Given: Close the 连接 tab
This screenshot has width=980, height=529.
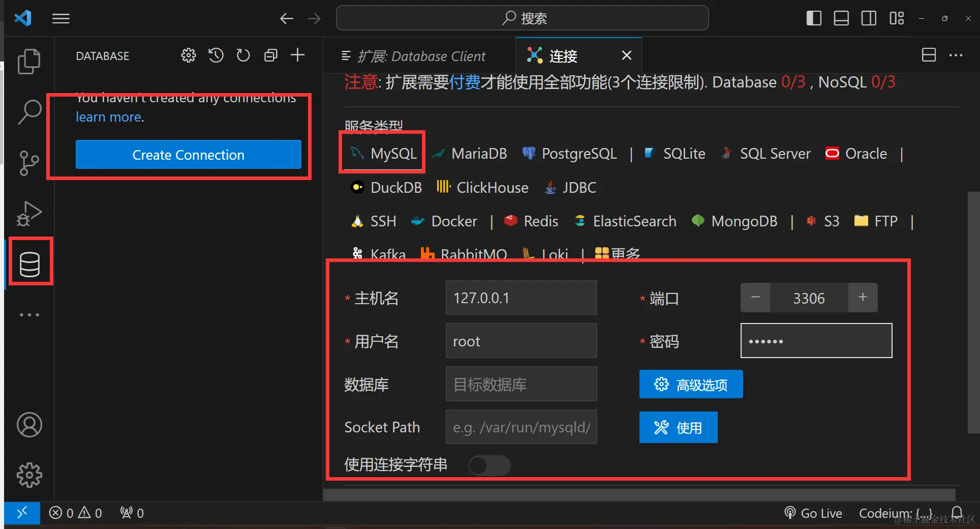Looking at the screenshot, I should coord(627,55).
